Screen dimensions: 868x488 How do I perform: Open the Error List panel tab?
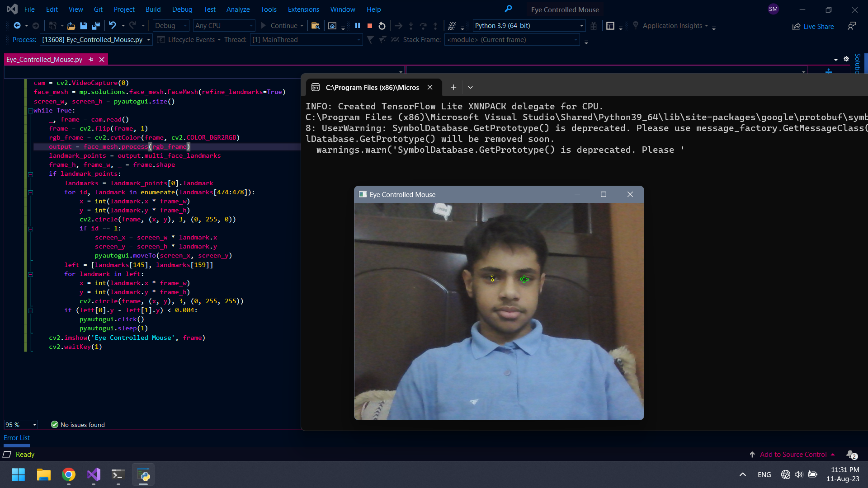17,438
